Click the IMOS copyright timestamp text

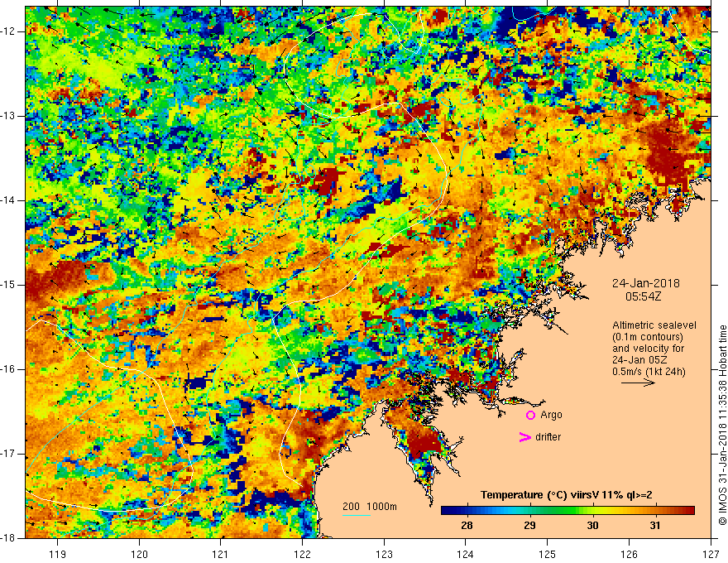722,425
